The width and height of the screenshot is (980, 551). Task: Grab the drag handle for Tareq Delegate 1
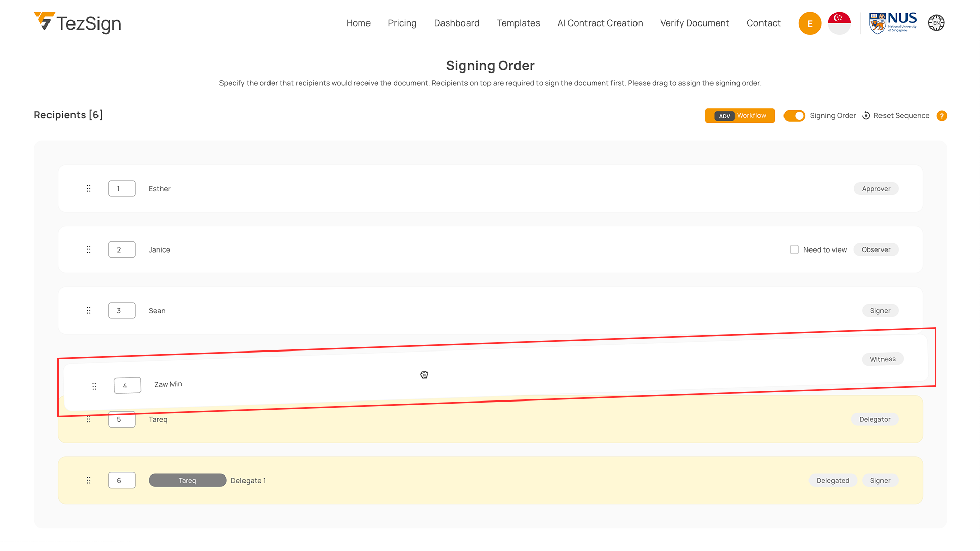point(89,481)
